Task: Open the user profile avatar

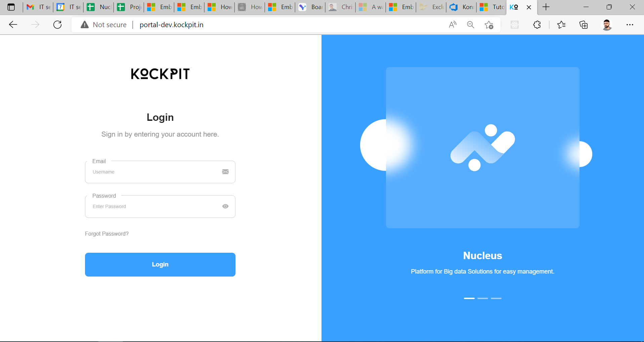Action: pos(607,25)
